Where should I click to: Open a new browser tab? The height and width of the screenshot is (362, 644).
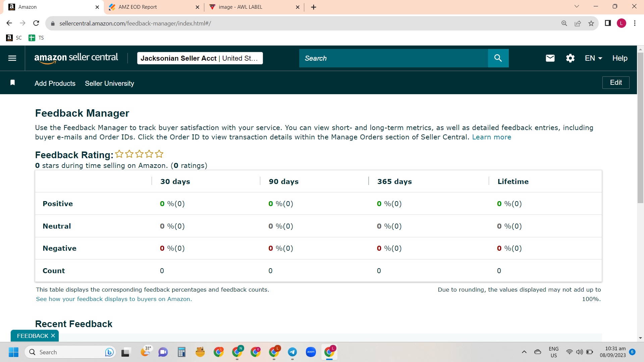click(314, 7)
